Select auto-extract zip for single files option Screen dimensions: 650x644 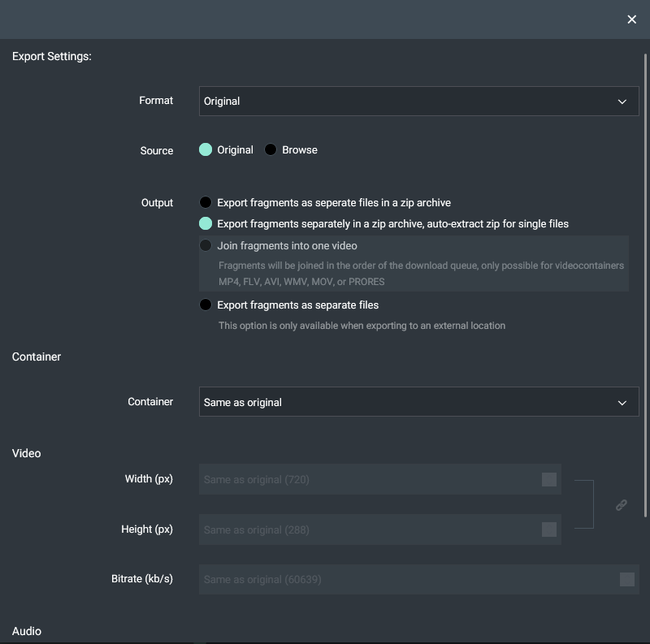[206, 223]
